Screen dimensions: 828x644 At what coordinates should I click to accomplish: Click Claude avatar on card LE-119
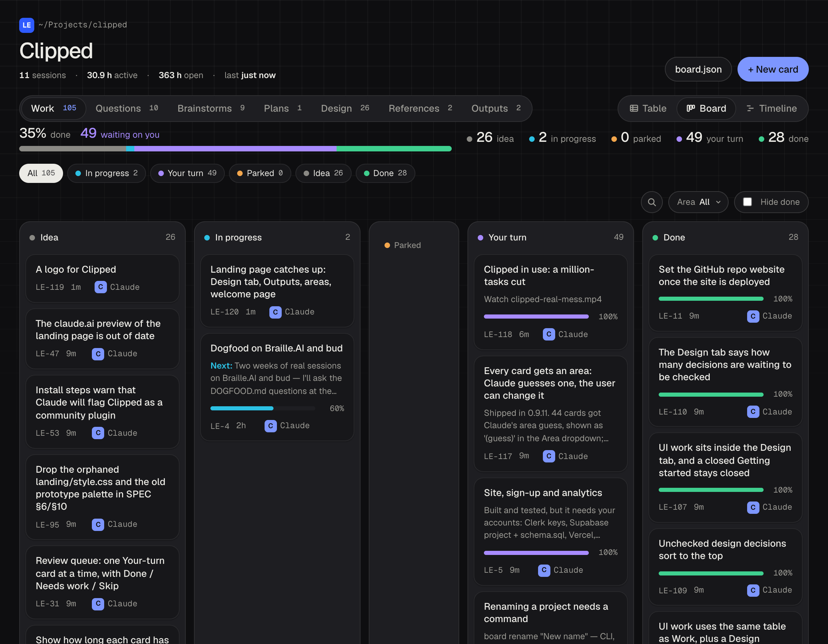click(x=100, y=287)
